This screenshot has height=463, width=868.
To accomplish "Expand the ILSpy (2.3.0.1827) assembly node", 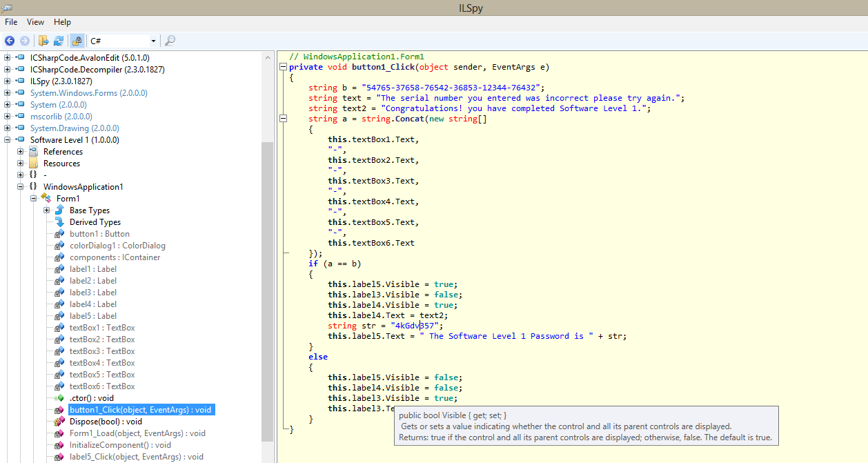I will (8, 81).
